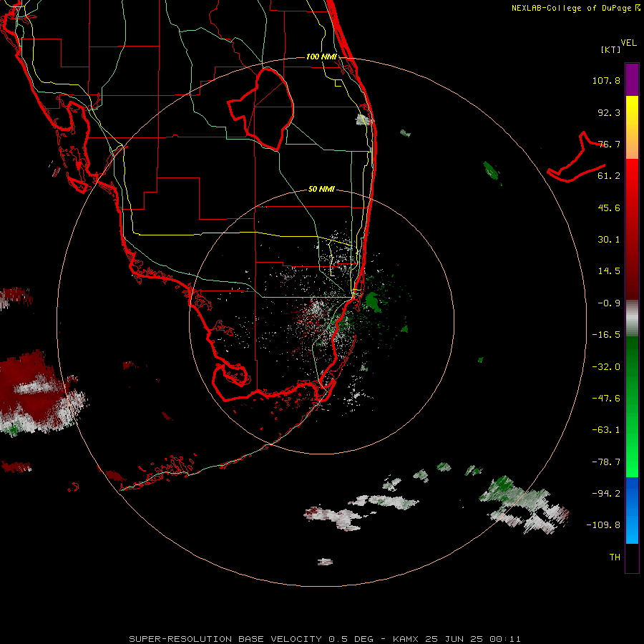Click the 107.8 velocity scale value
Image resolution: width=644 pixels, height=644 pixels.
point(606,80)
